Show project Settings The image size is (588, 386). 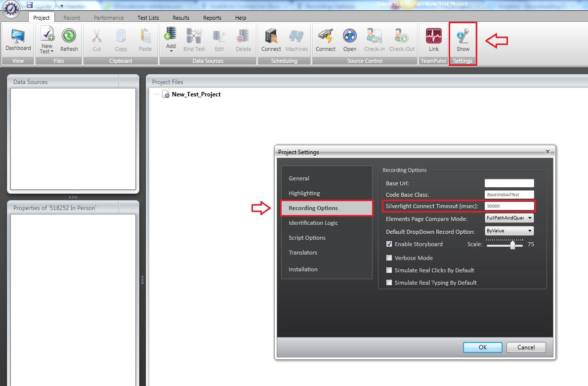(x=463, y=40)
